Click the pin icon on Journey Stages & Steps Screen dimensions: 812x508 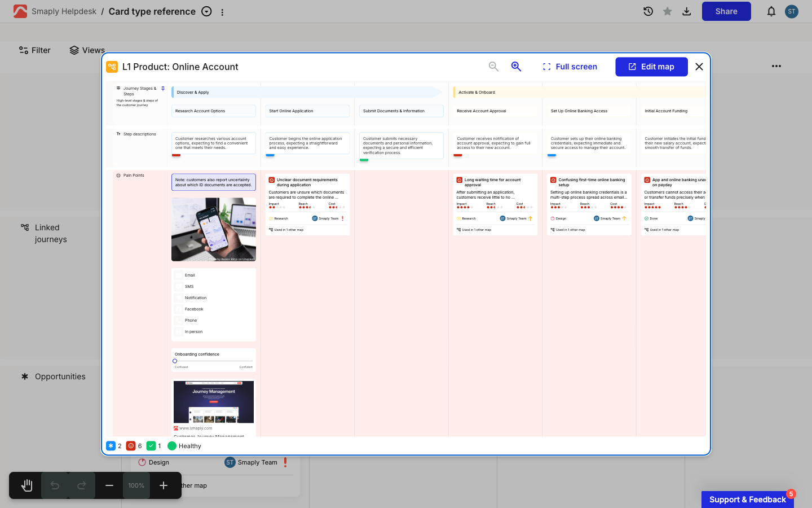(x=163, y=89)
